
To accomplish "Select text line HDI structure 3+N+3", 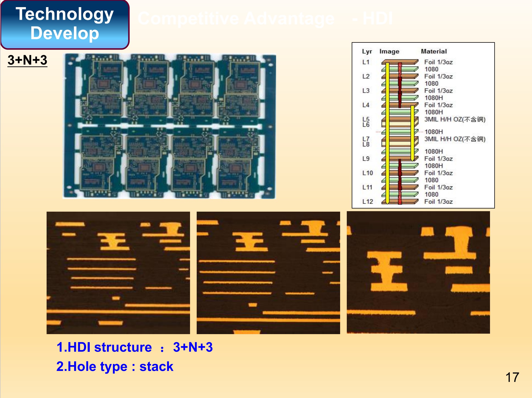I will click(x=134, y=347).
